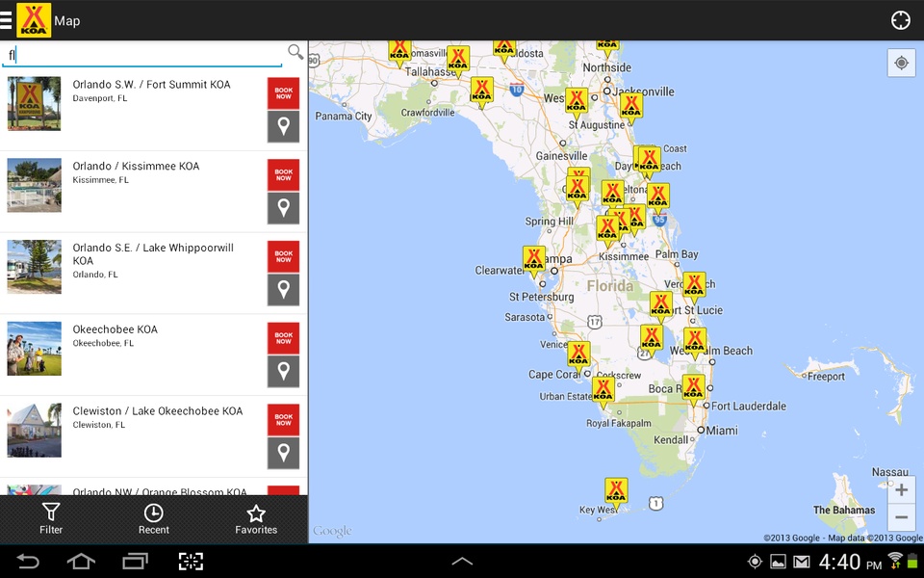Open the Recent tab
Viewport: 924px width, 578px height.
[x=153, y=519]
